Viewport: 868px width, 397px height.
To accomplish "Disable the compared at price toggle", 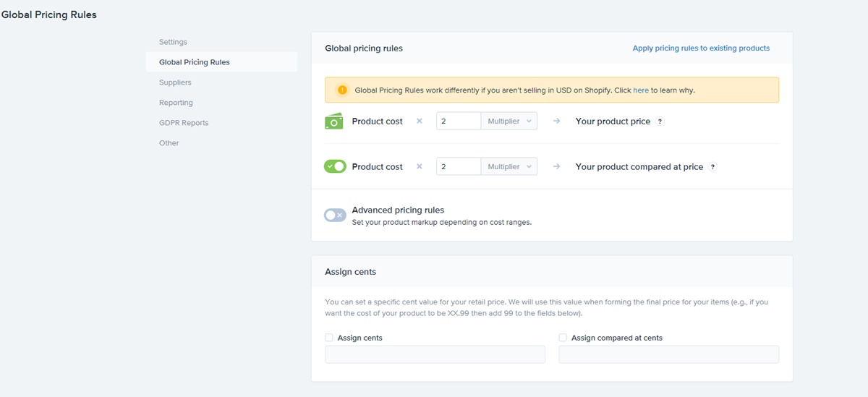I will tap(335, 166).
